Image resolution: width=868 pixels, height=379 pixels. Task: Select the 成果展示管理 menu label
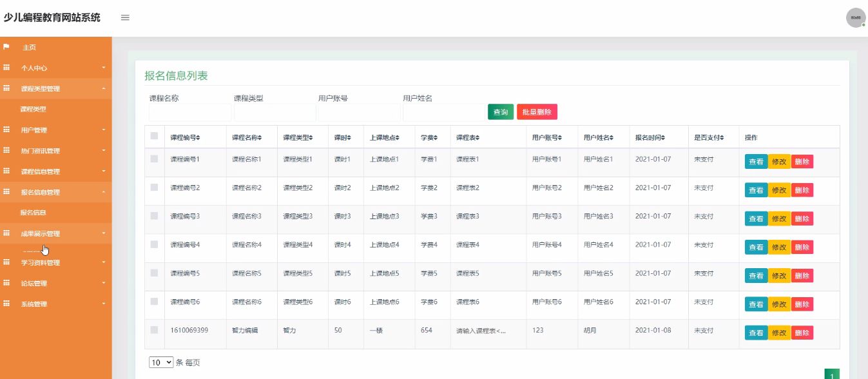coord(40,233)
